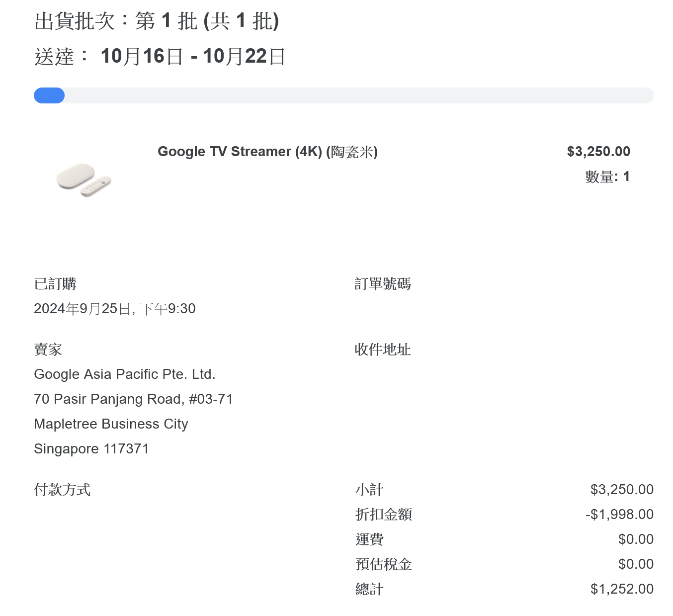This screenshot has width=673, height=616.
Task: Click the 收件地址 label
Action: tap(382, 350)
